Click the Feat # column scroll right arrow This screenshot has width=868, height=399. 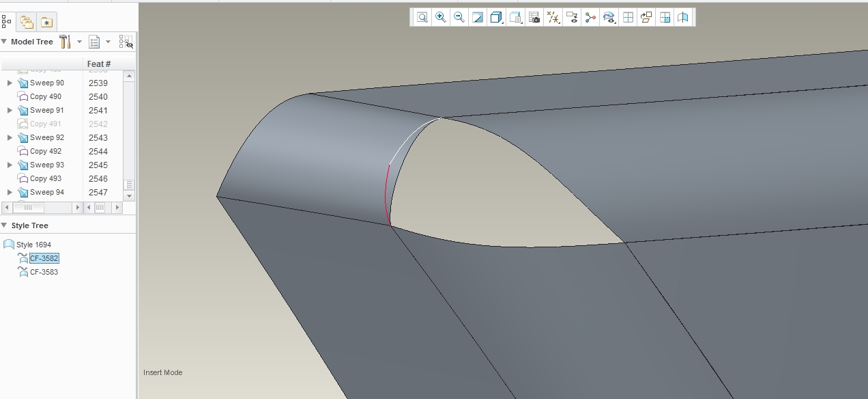[x=117, y=208]
